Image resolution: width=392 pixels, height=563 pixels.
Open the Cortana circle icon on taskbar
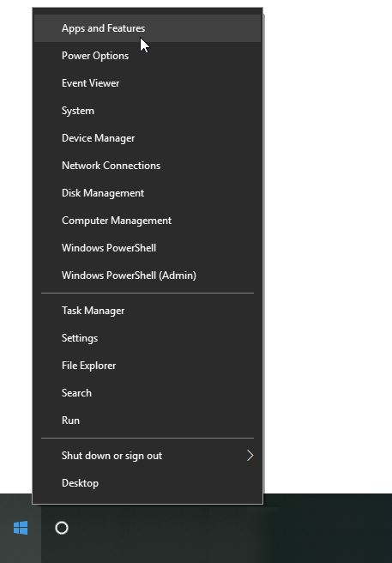point(62,528)
